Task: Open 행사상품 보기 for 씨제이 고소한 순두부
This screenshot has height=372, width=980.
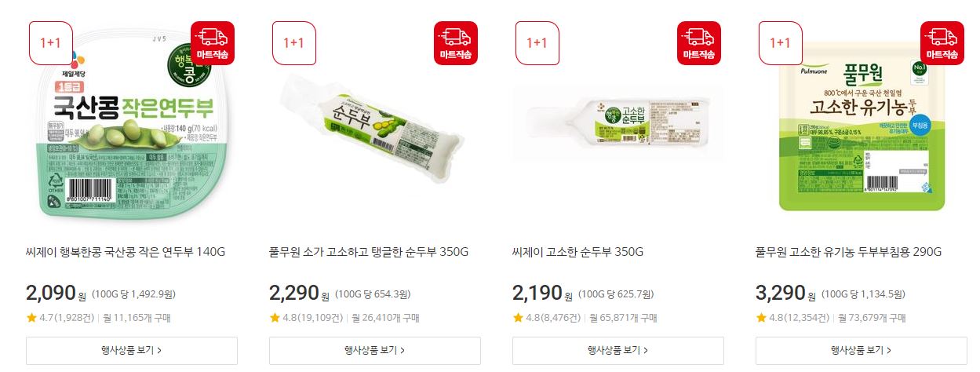Action: point(618,350)
